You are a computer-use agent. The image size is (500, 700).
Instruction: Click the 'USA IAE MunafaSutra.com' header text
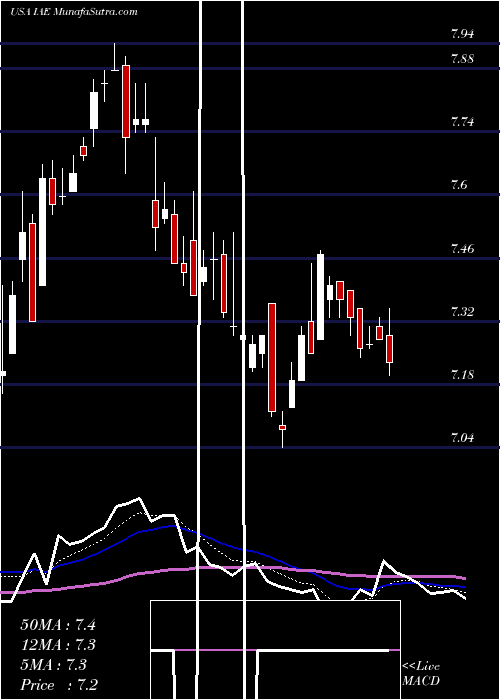tap(74, 12)
